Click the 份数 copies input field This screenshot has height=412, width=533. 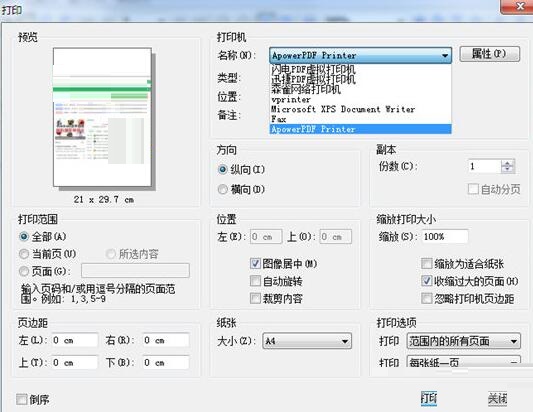pos(484,166)
